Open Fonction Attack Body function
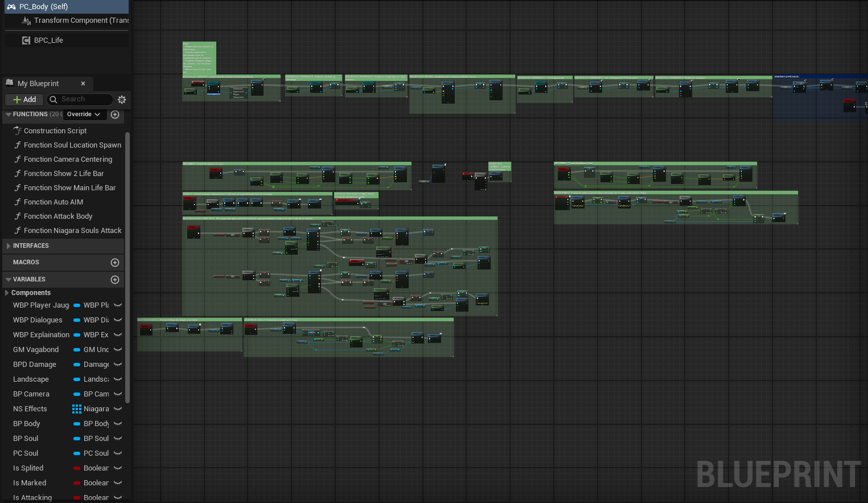Viewport: 868px width, 503px height. coord(57,216)
